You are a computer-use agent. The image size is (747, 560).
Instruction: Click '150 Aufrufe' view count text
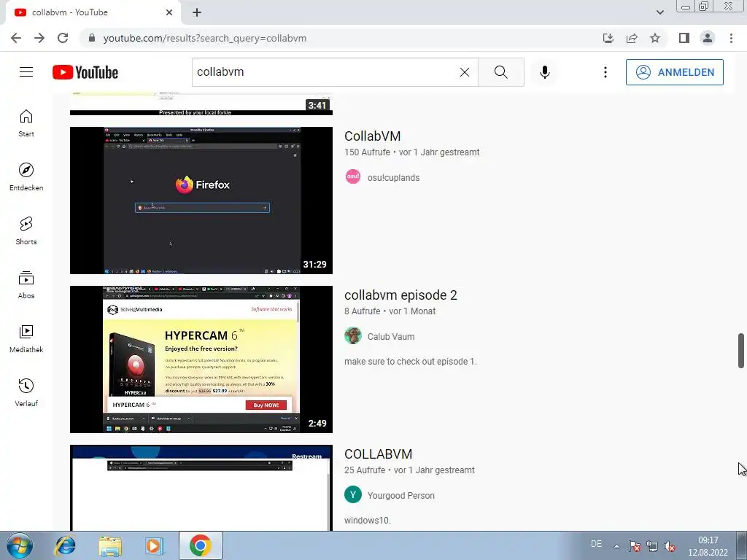pos(368,152)
